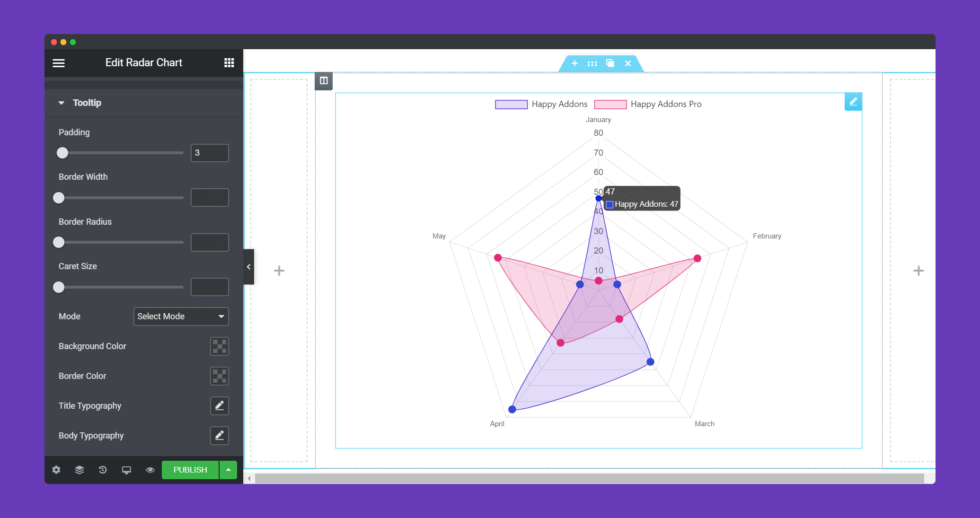Click the settings gear icon bottom left

[x=57, y=470]
